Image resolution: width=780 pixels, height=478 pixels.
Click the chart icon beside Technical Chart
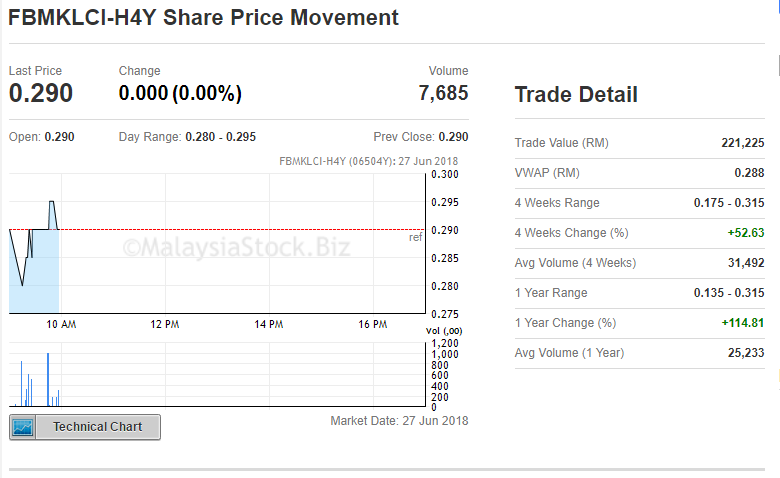pyautogui.click(x=22, y=427)
